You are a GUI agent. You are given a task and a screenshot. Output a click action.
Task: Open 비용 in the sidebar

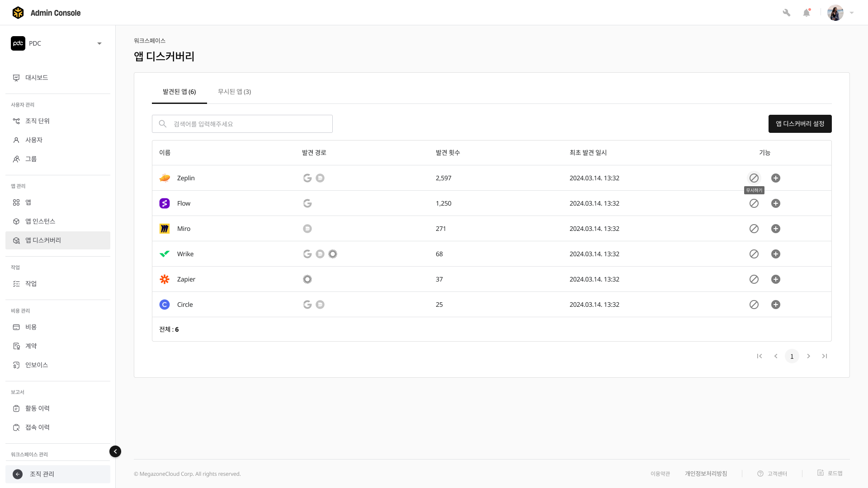(58, 327)
